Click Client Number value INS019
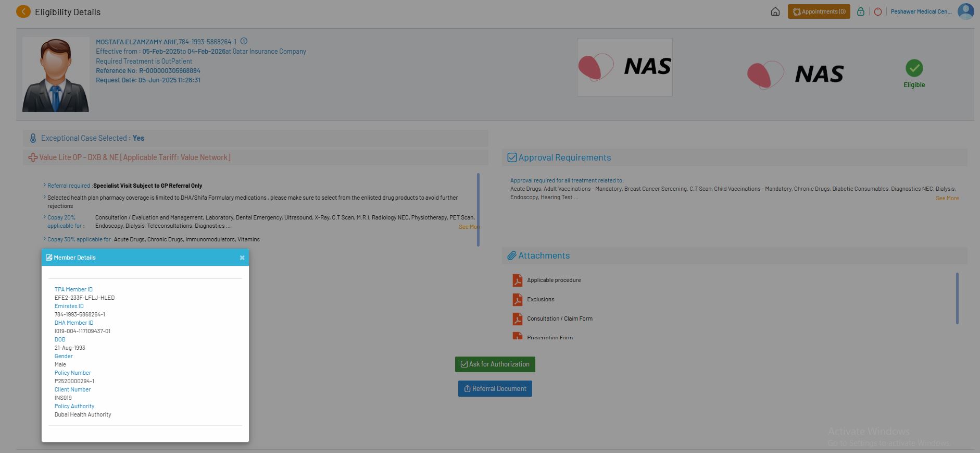 pos(63,398)
